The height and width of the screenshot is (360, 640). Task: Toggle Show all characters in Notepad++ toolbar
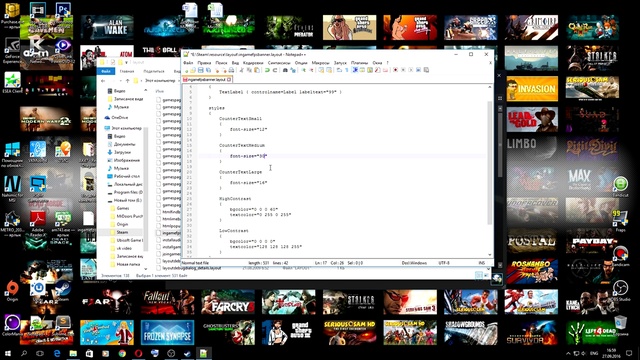(347, 70)
